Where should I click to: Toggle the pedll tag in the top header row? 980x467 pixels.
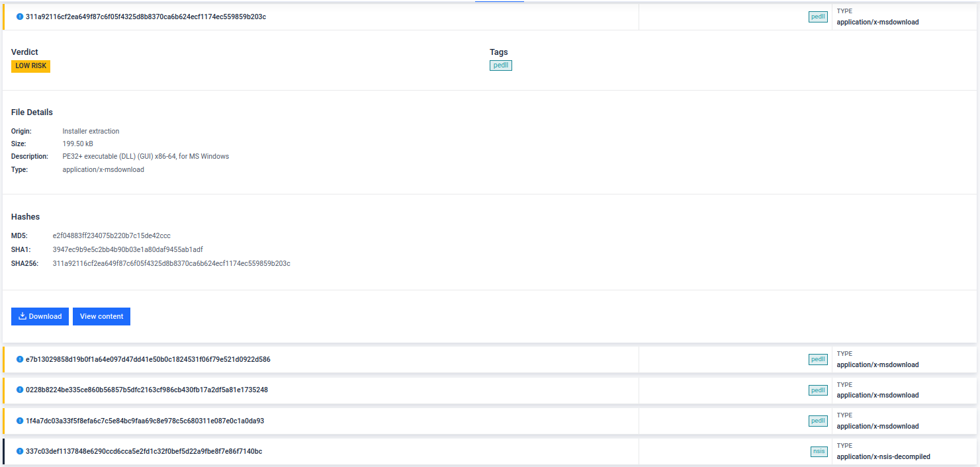point(818,17)
